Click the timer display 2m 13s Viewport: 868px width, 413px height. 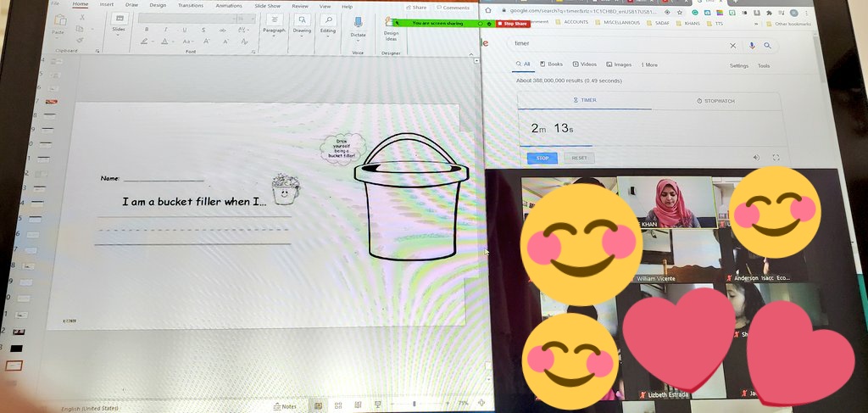(552, 128)
